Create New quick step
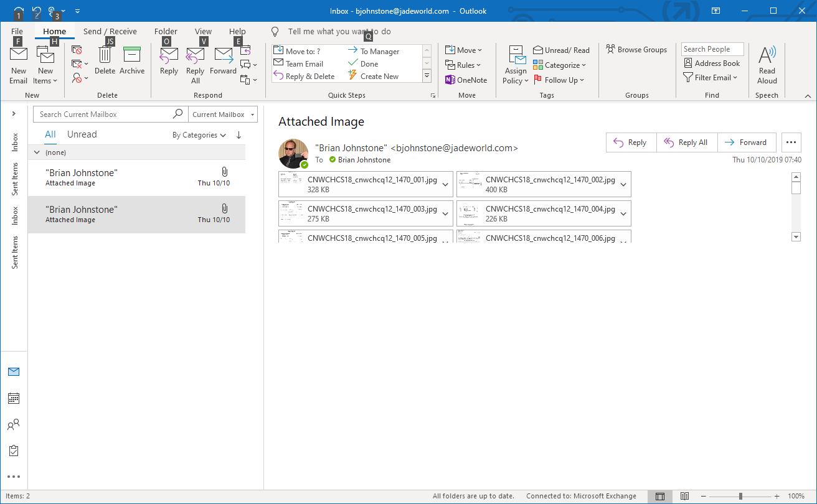Viewport: 817px width, 504px height. (374, 77)
